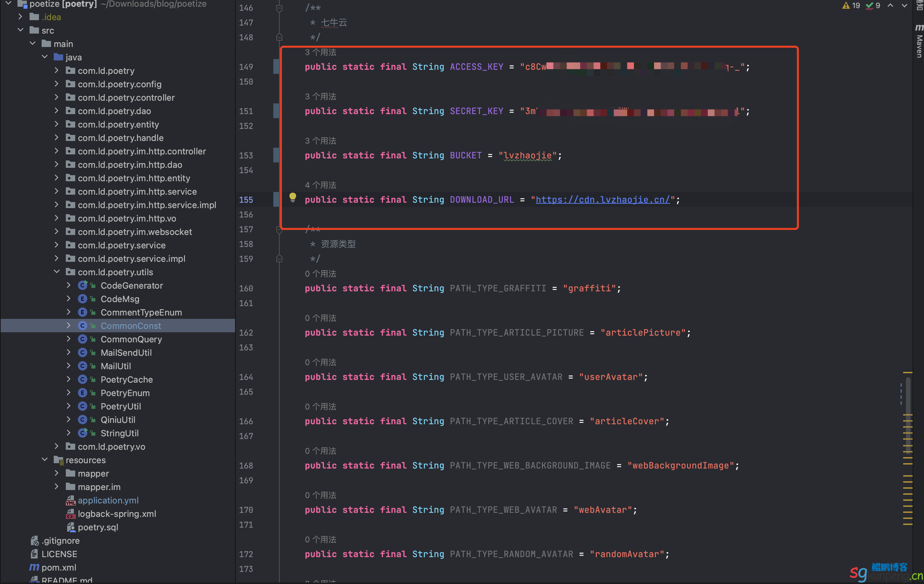924x584 pixels.
Task: Select pom.xml in project tree
Action: coord(59,567)
